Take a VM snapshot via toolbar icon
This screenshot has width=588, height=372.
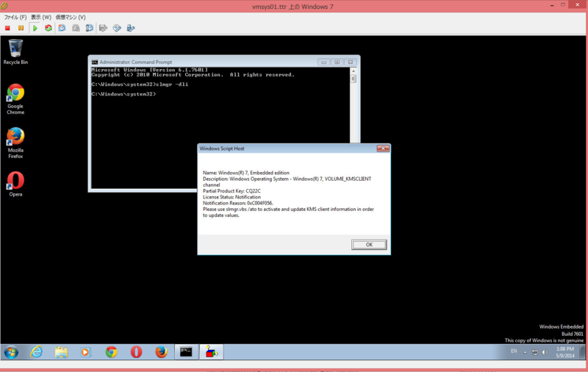(x=62, y=28)
